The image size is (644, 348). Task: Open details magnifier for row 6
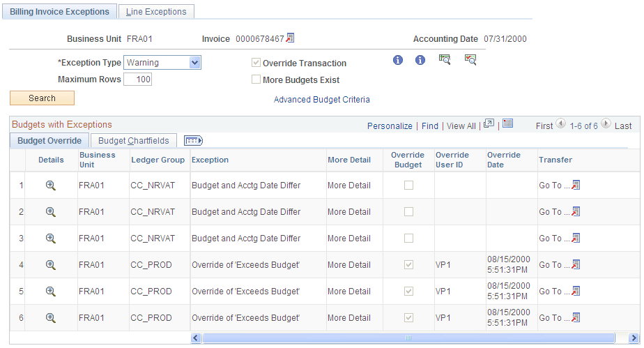click(x=50, y=317)
